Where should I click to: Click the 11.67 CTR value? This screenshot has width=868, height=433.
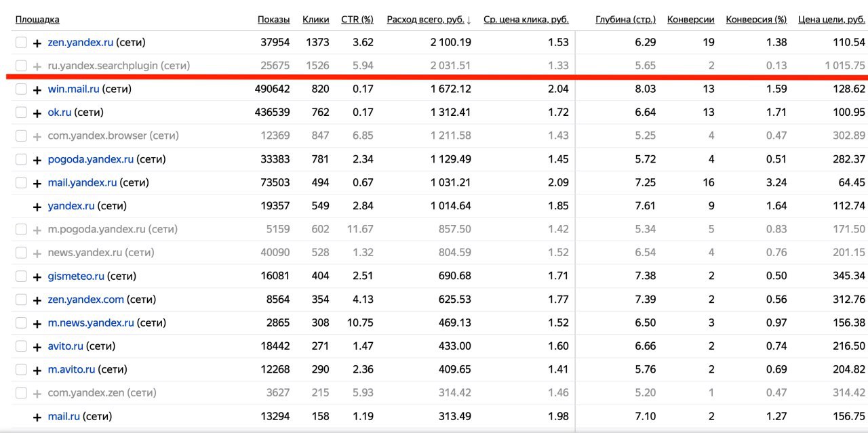coord(360,229)
